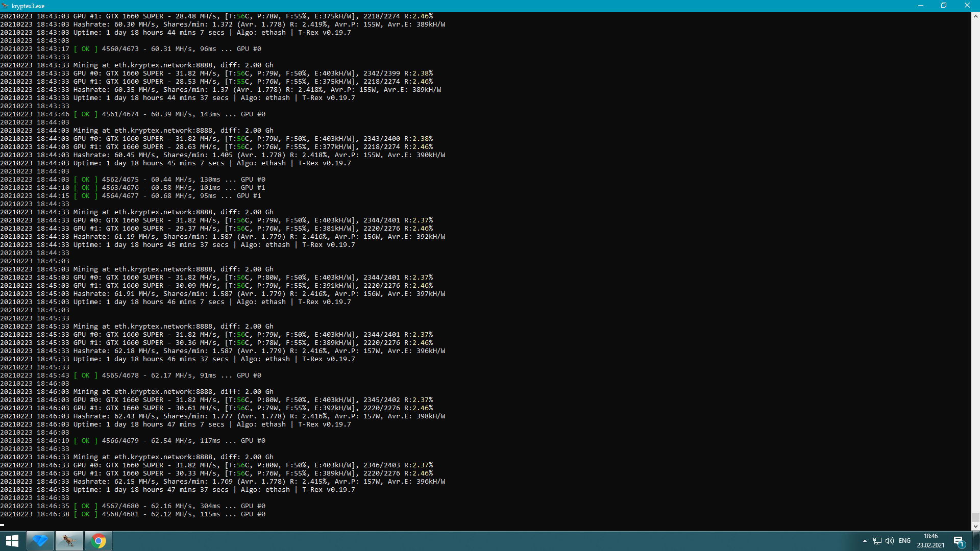Click the kryptex3.exe window title text
This screenshot has height=551, width=980.
point(28,6)
